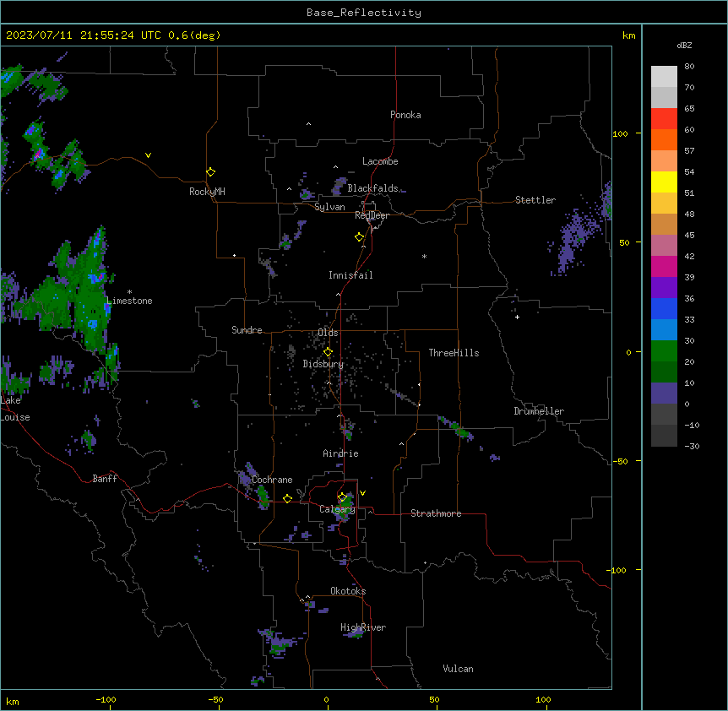
Task: Select the Lake Louise label at the left edge
Action: click(x=15, y=409)
